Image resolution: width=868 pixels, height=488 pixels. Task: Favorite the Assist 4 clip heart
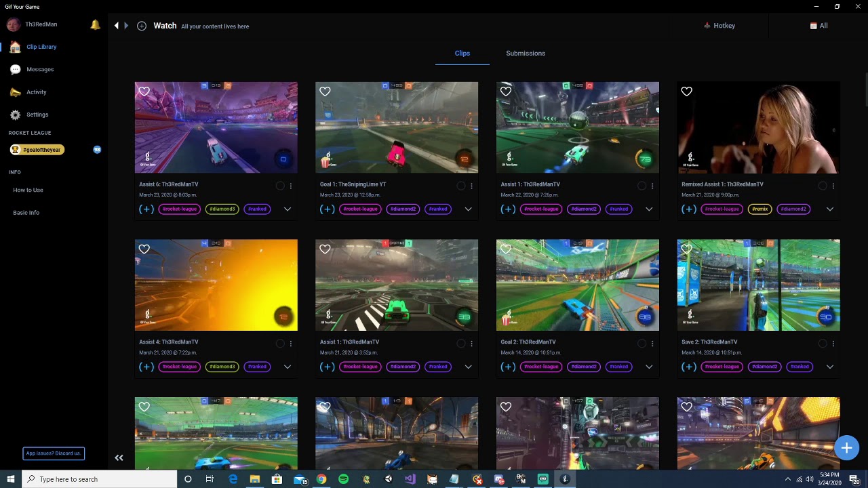(x=144, y=249)
